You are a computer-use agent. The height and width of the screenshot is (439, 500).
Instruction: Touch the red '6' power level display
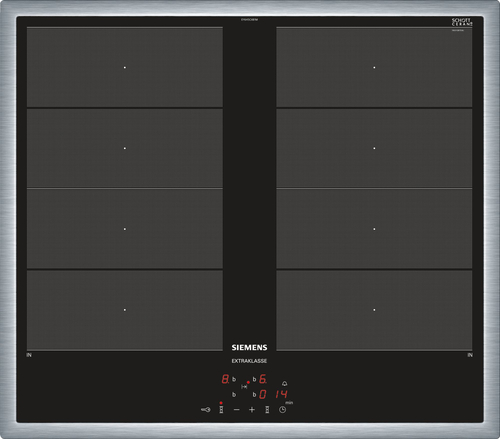[x=263, y=379]
